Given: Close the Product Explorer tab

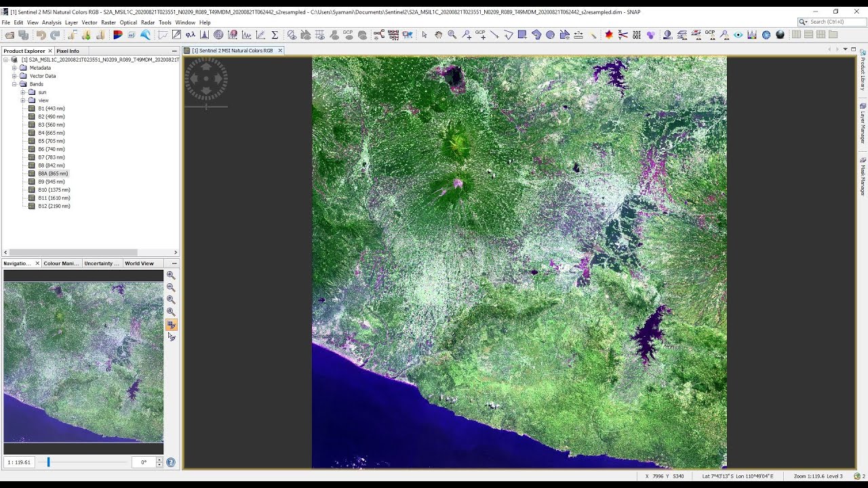Looking at the screenshot, I should pyautogui.click(x=50, y=51).
